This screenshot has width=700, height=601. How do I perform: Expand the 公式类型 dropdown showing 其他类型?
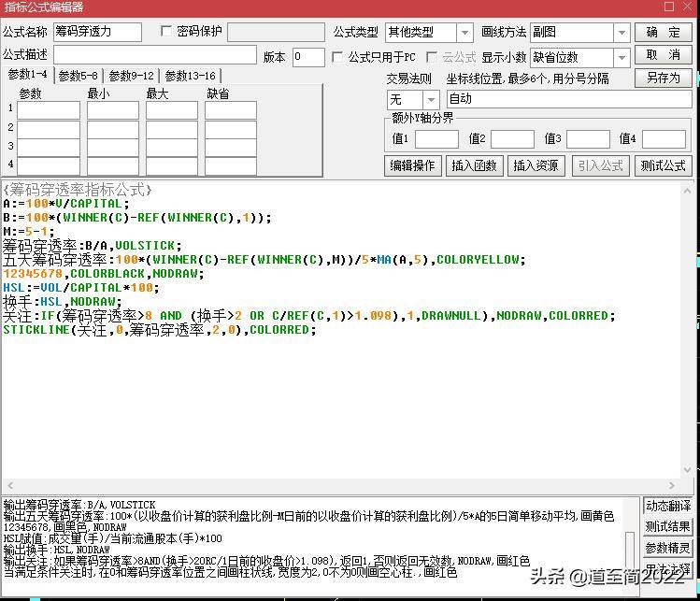click(x=464, y=33)
